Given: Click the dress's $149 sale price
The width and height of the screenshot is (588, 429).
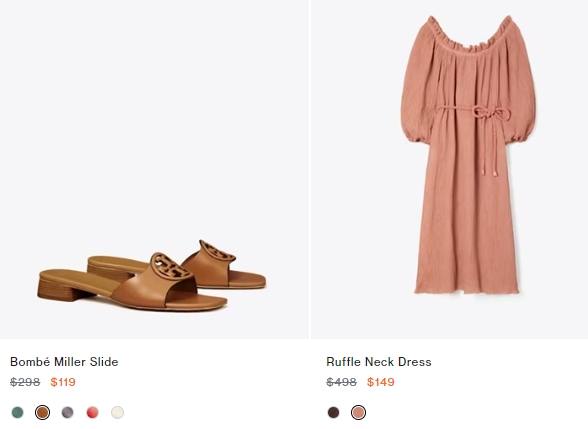Looking at the screenshot, I should click(381, 382).
